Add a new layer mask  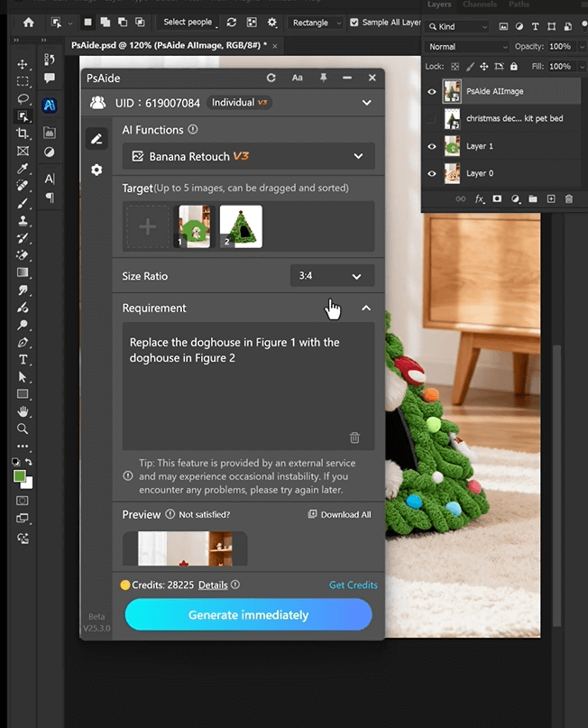tap(498, 198)
